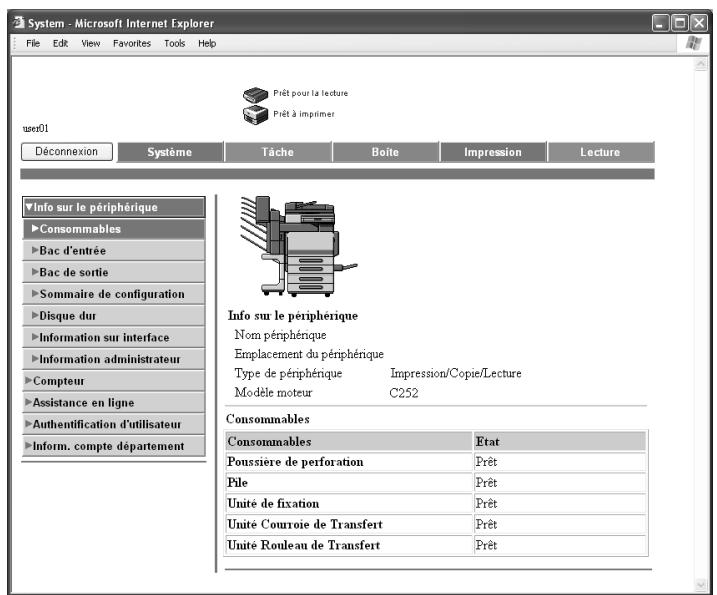Click the printer status icon beside Prêt à imprimer
The image size is (717, 595).
pos(255,114)
